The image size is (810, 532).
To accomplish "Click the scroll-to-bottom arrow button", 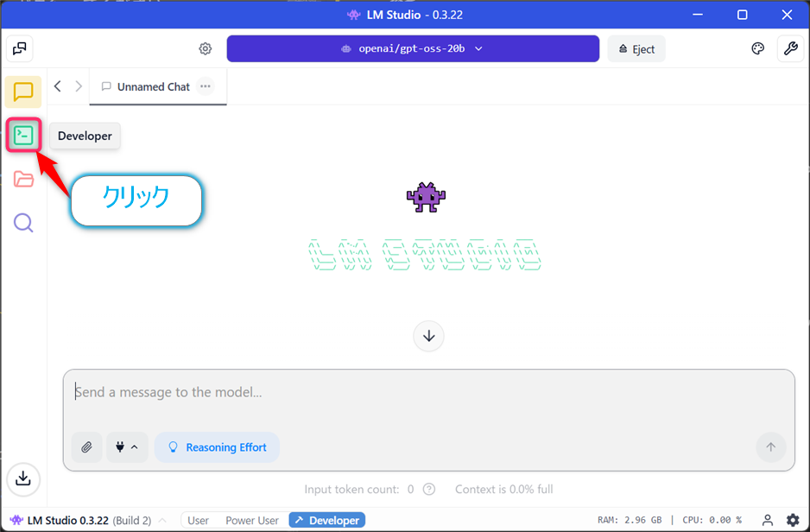I will 428,336.
